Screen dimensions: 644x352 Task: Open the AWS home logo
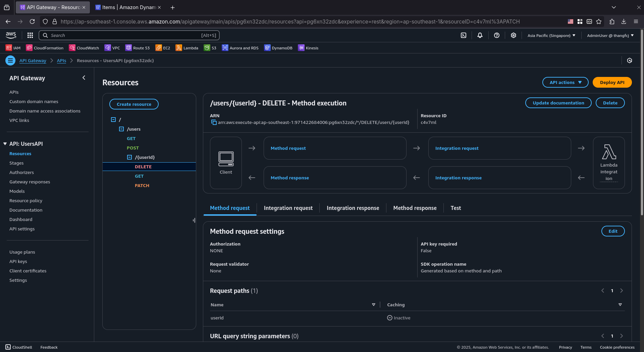point(11,35)
